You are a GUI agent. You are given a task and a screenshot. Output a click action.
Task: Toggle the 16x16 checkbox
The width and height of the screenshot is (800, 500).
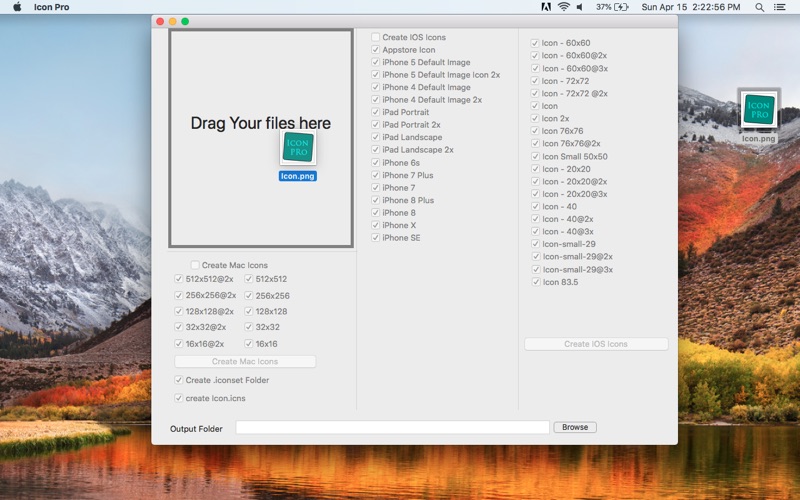point(248,343)
